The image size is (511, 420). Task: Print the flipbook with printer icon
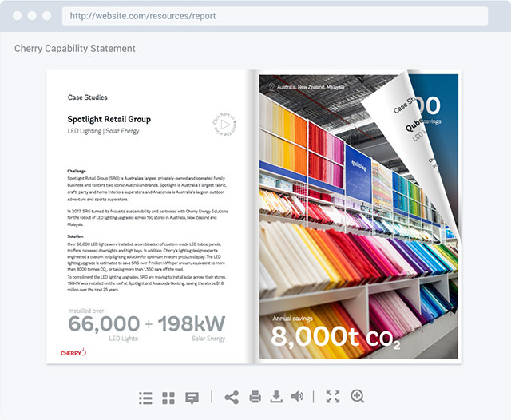point(255,397)
